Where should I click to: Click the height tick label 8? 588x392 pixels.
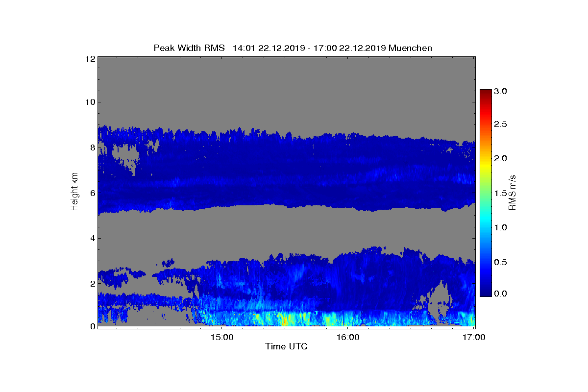click(92, 147)
